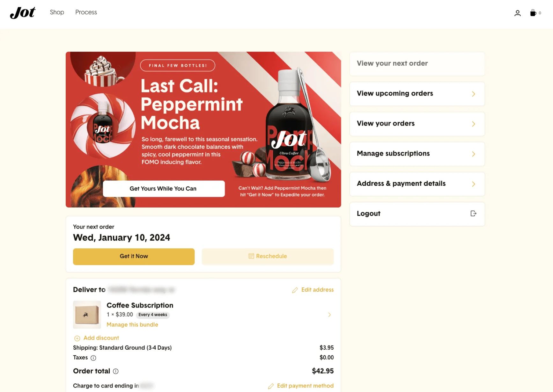Open the Manage this bundle link
The image size is (553, 392).
pos(132,324)
